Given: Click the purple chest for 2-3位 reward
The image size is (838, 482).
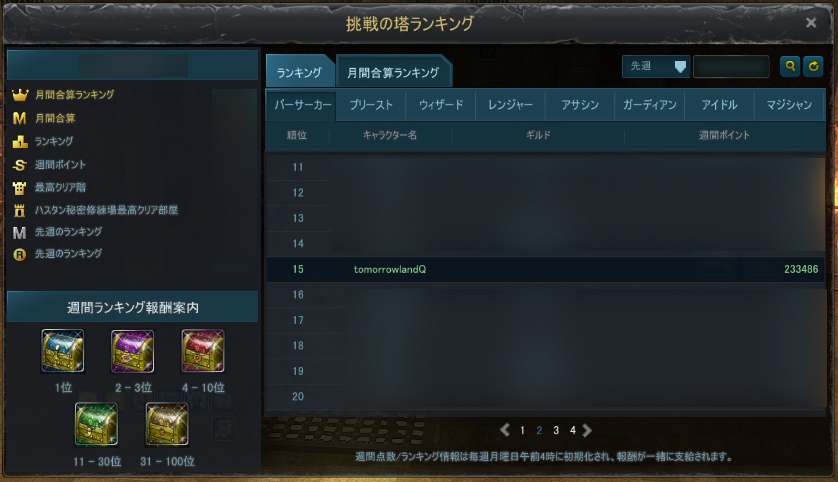Looking at the screenshot, I should click(x=133, y=351).
